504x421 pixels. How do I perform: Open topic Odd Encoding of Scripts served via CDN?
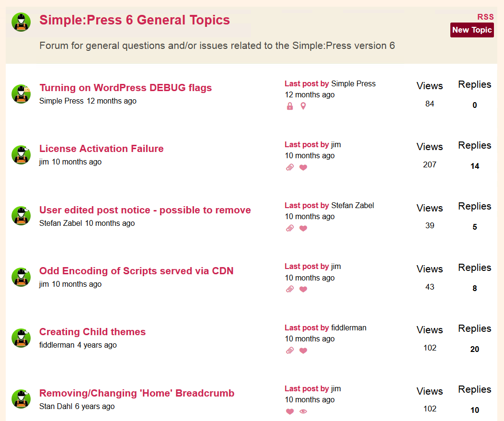(x=136, y=271)
